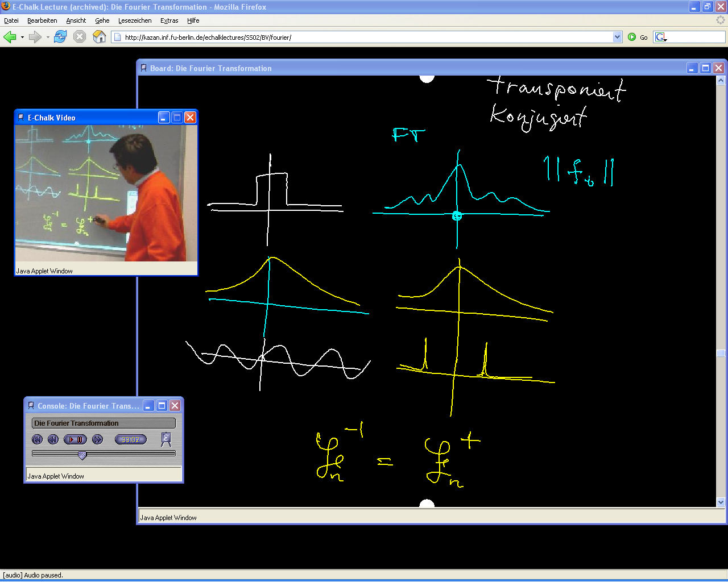
Task: Open the Lesezeichen menu
Action: tap(135, 20)
